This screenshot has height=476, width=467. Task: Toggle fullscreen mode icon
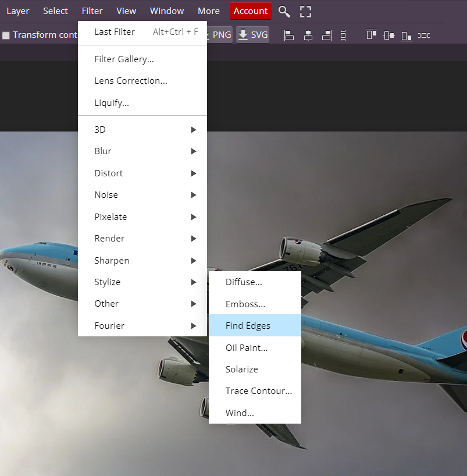(x=305, y=12)
